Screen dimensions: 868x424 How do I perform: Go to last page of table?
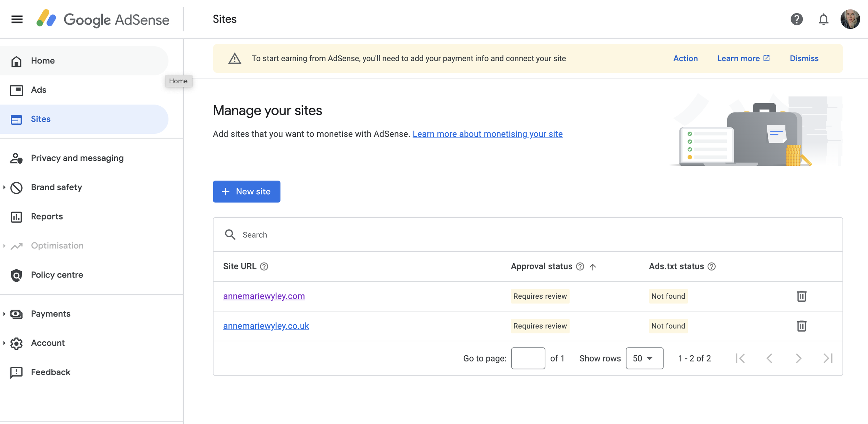[x=828, y=358]
